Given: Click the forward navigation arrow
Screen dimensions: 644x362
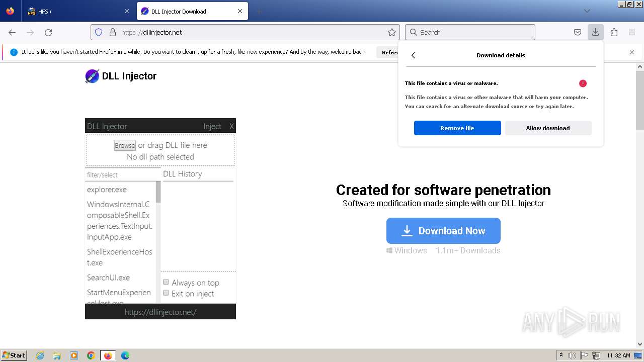Looking at the screenshot, I should coord(30,32).
